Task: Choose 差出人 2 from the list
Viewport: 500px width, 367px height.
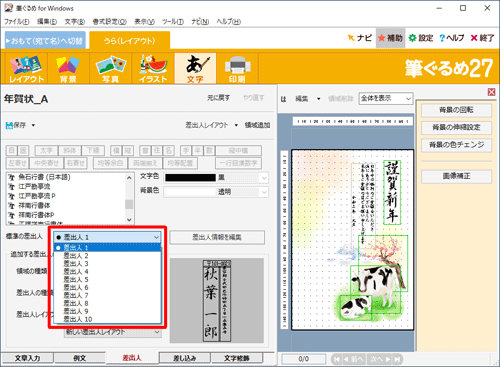Action: pos(107,256)
